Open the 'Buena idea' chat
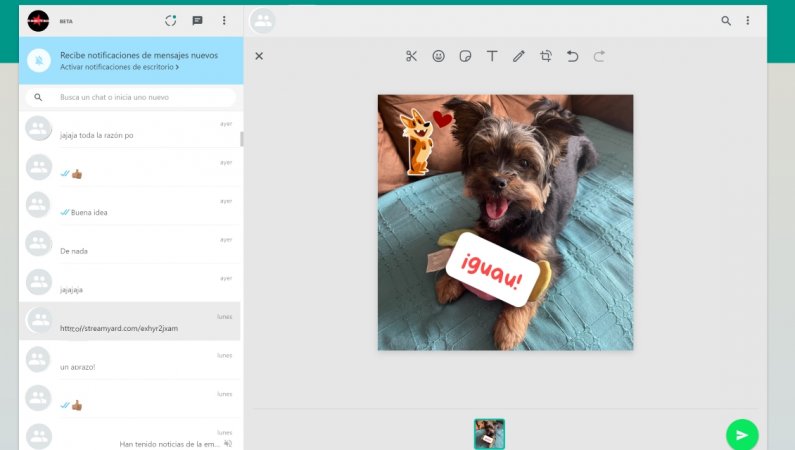Screen dimensions: 795x450 130,206
